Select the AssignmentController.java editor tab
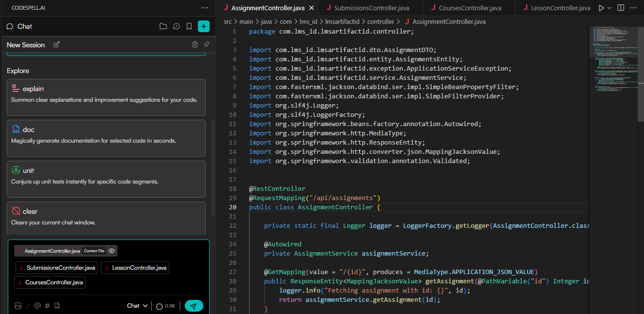 pyautogui.click(x=268, y=8)
